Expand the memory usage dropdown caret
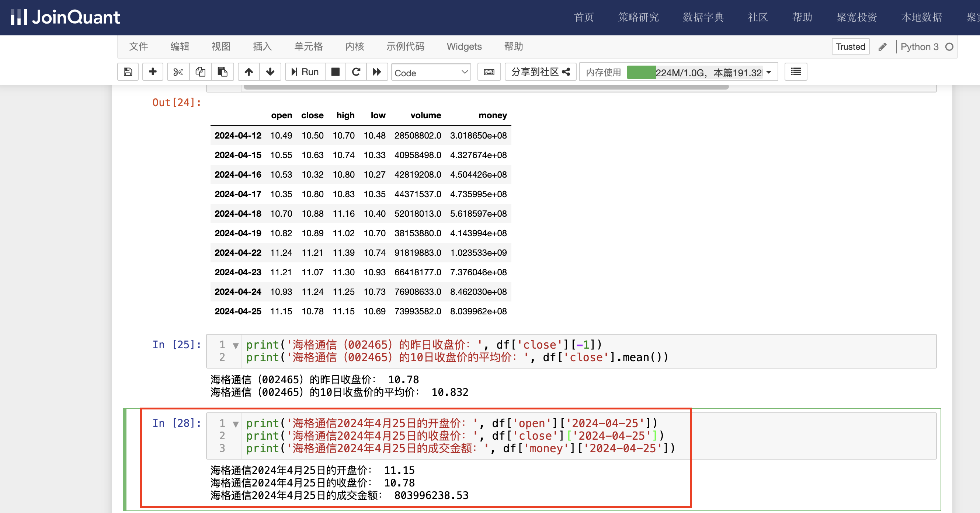The image size is (980, 513). (769, 72)
